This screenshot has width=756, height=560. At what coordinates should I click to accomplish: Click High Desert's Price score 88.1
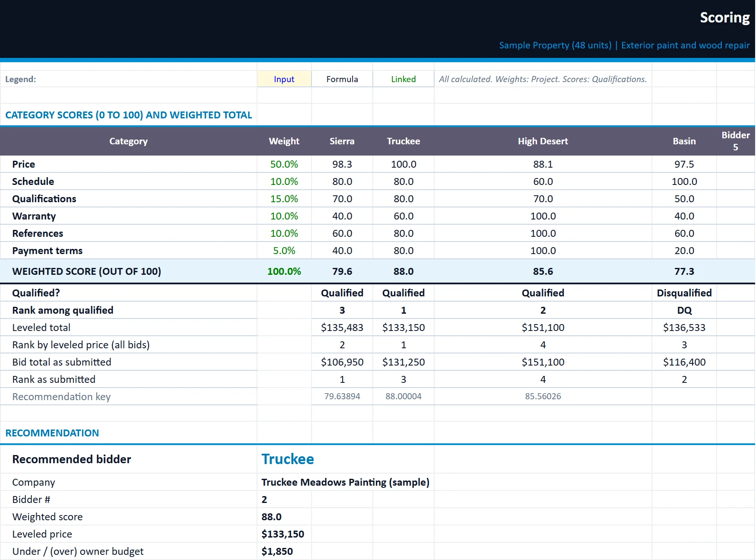[543, 164]
